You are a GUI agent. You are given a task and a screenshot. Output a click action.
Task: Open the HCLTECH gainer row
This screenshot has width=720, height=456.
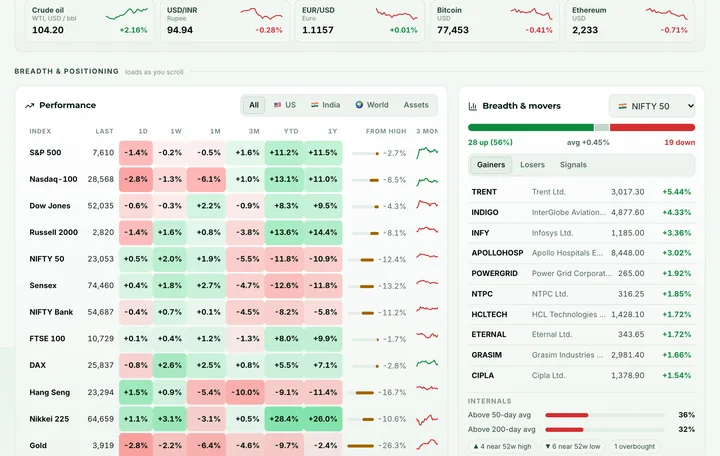click(581, 315)
